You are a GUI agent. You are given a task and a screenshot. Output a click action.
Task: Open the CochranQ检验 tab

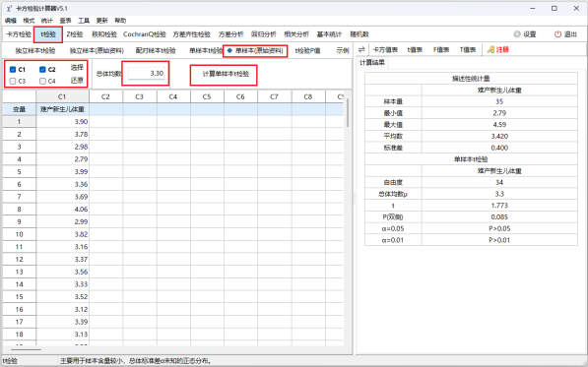[145, 34]
